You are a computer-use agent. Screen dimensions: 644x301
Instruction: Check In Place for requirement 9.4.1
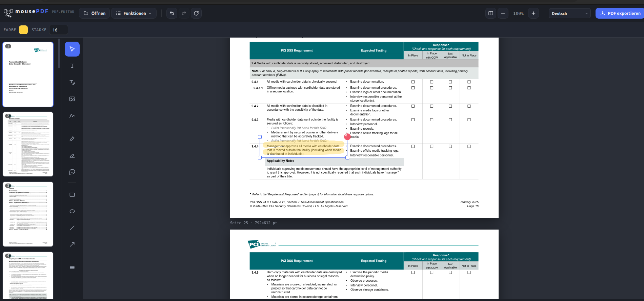413,82
